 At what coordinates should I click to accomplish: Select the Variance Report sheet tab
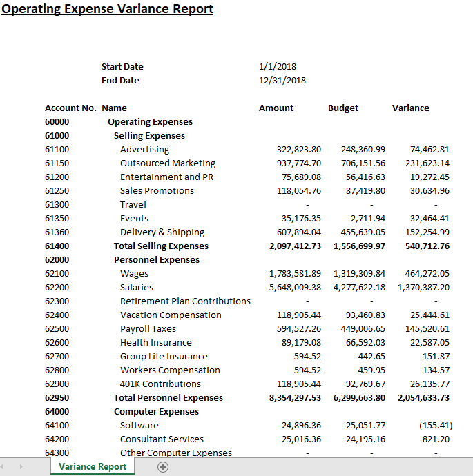[x=93, y=466]
